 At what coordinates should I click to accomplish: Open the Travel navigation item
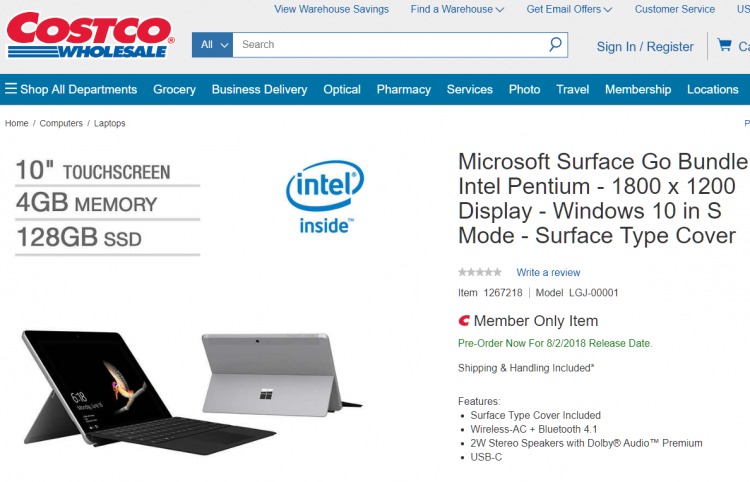572,89
